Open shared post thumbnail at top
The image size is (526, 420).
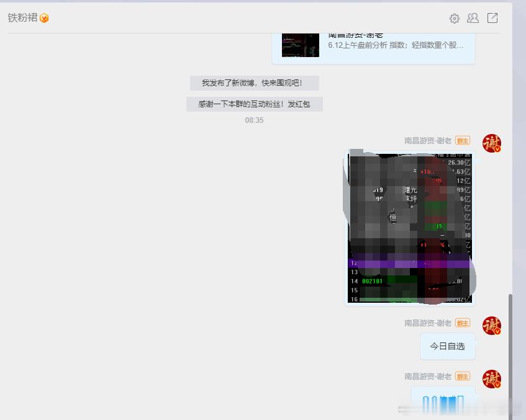(x=300, y=45)
